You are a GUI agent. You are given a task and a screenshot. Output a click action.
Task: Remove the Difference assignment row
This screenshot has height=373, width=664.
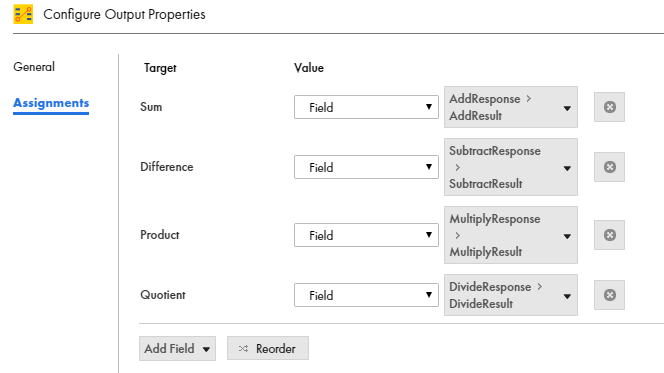tap(609, 167)
